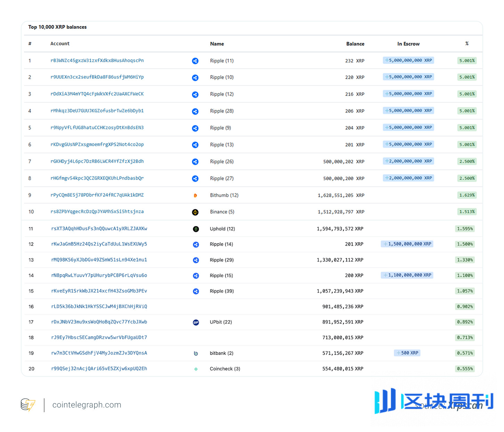Click the balance 1,330,027,112 XRP
The height and width of the screenshot is (432, 504).
click(340, 260)
